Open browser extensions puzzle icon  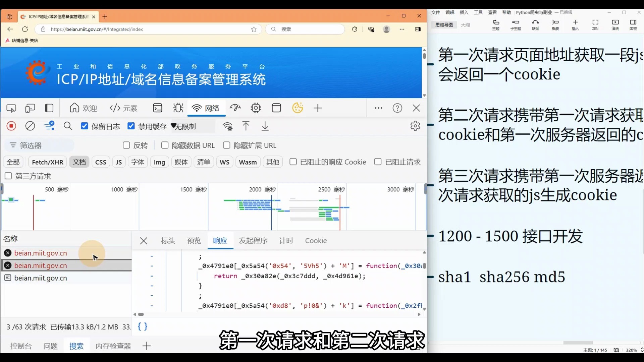355,29
